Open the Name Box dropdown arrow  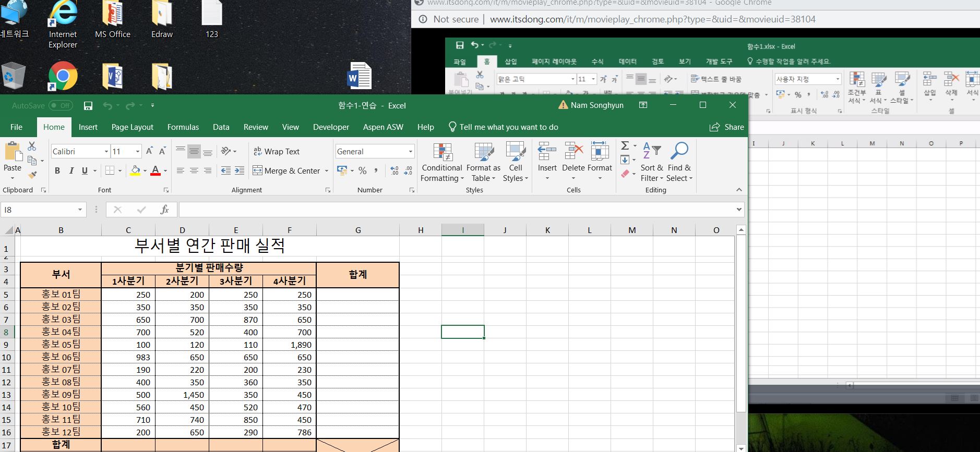click(x=80, y=210)
